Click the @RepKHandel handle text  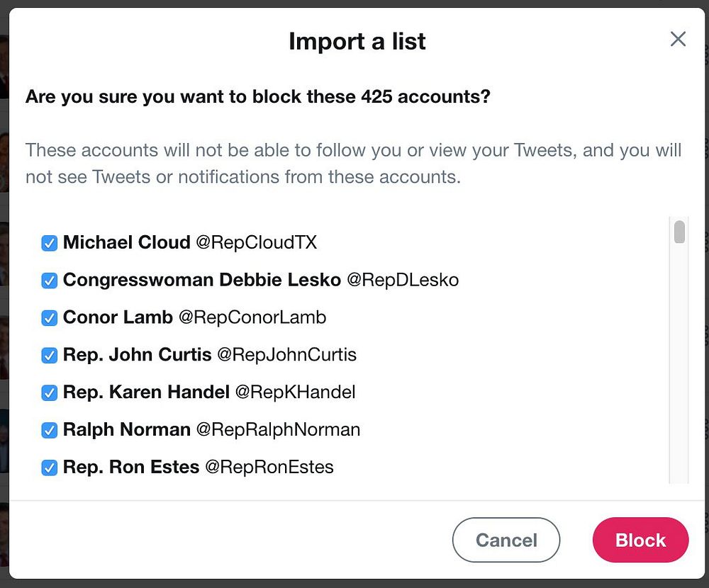[295, 392]
